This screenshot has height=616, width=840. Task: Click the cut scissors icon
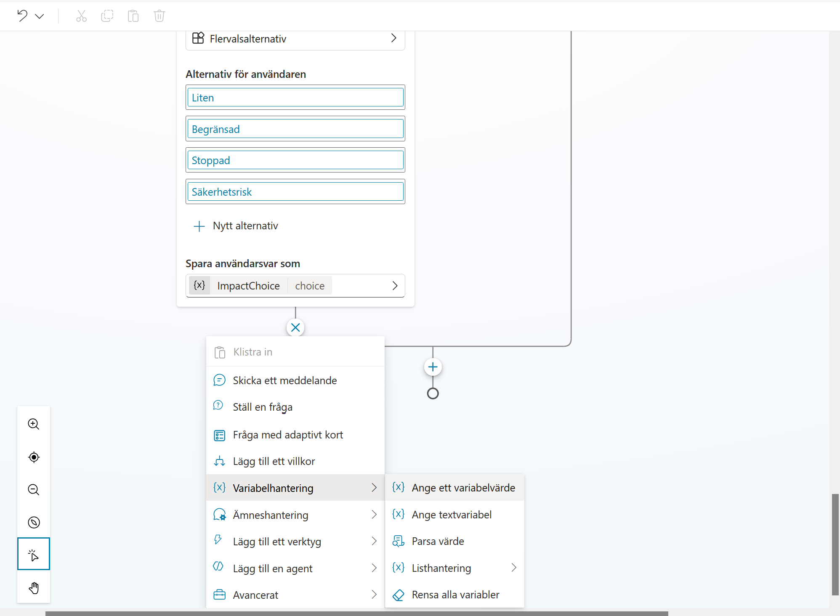(x=81, y=16)
